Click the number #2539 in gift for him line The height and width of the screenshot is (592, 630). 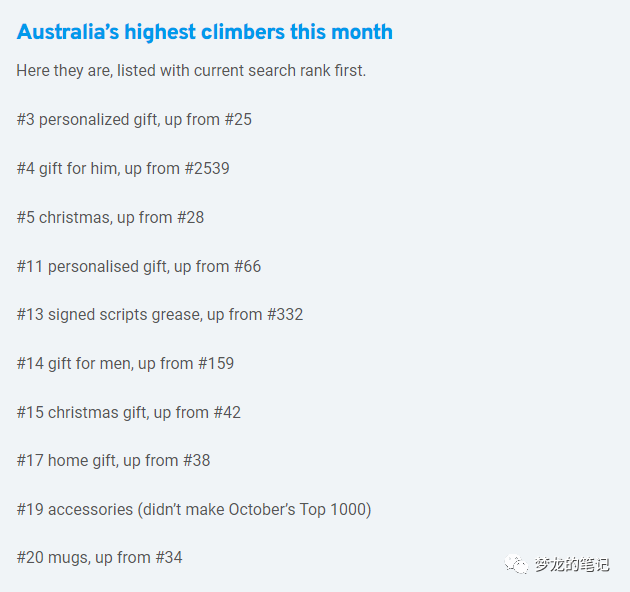click(207, 168)
